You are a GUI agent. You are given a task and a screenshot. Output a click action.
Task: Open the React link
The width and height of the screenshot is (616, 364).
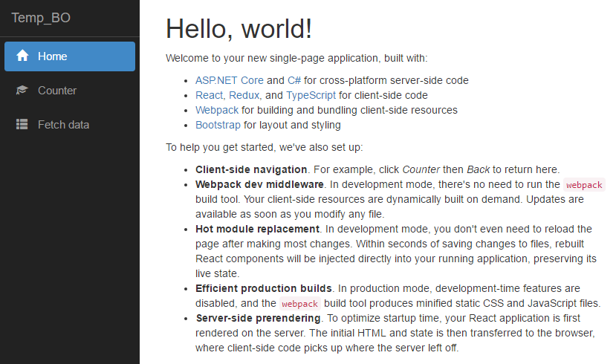coord(209,95)
